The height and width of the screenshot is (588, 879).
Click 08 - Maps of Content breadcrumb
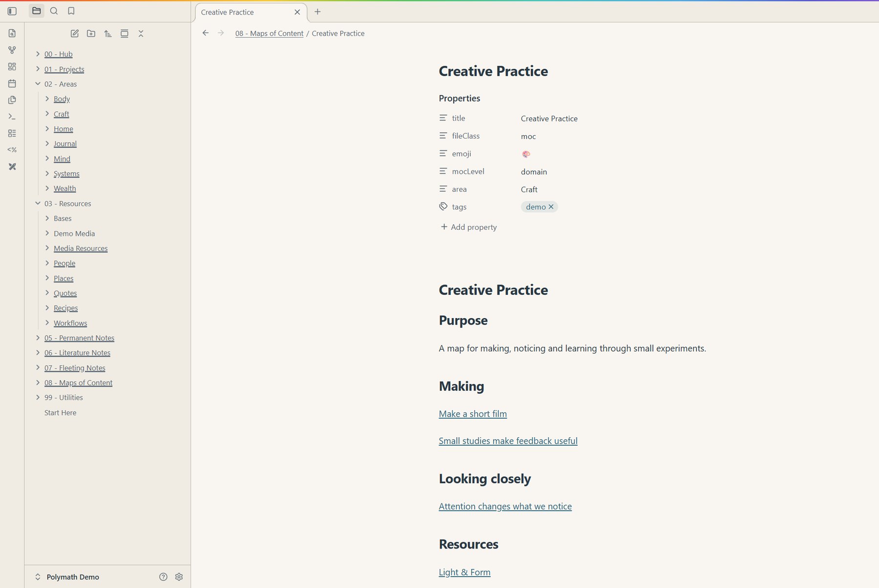click(269, 34)
